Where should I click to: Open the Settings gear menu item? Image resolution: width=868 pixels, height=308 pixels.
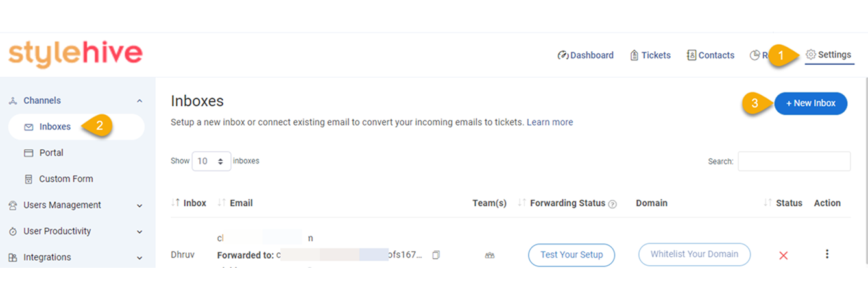coord(828,55)
